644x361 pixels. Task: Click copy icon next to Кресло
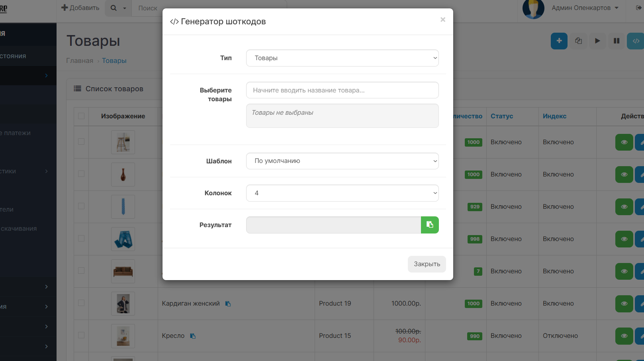pos(193,336)
